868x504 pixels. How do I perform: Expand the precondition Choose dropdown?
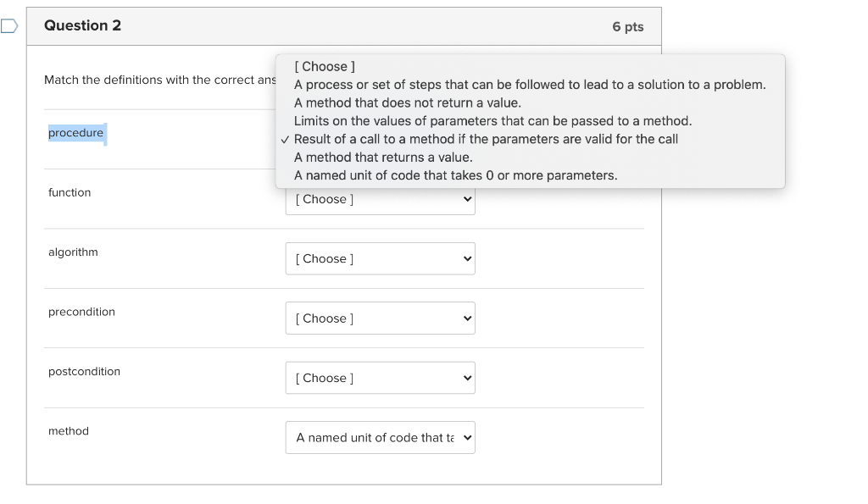pyautogui.click(x=380, y=318)
